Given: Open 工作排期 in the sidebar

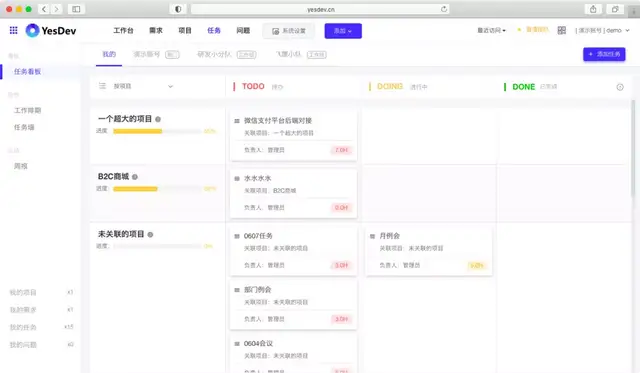Looking at the screenshot, I should click(27, 110).
